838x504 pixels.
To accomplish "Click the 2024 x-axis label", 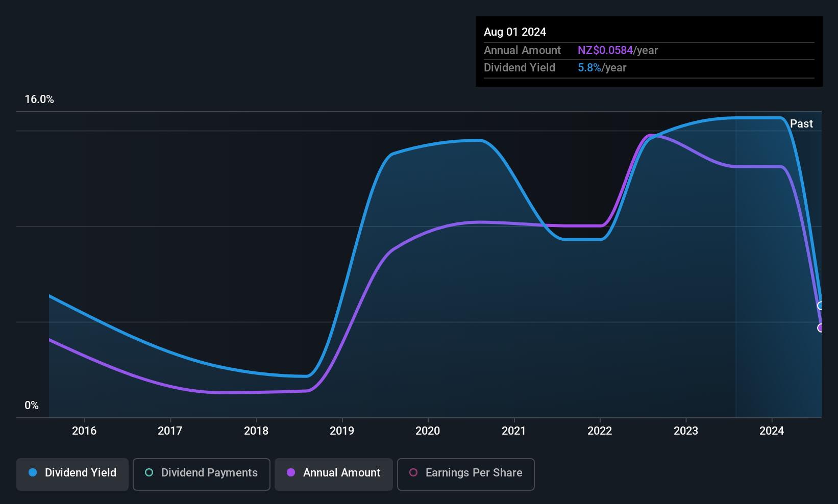I will [772, 431].
